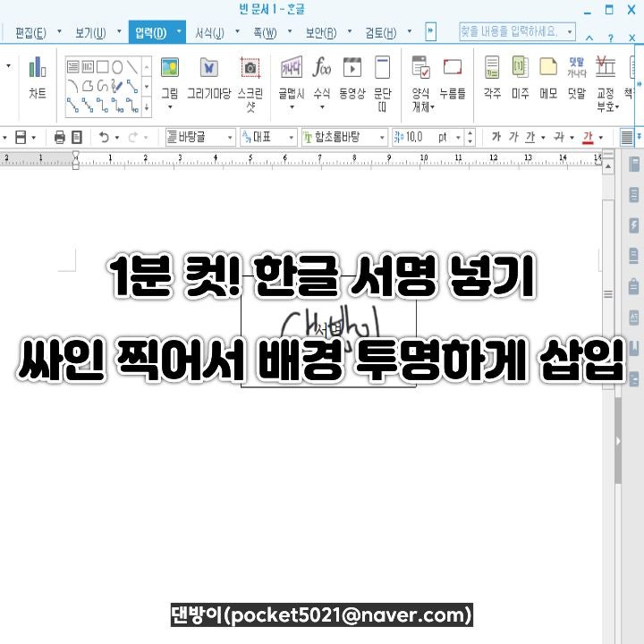
Task: Click the 그림 picture insert icon
Action: [170, 68]
